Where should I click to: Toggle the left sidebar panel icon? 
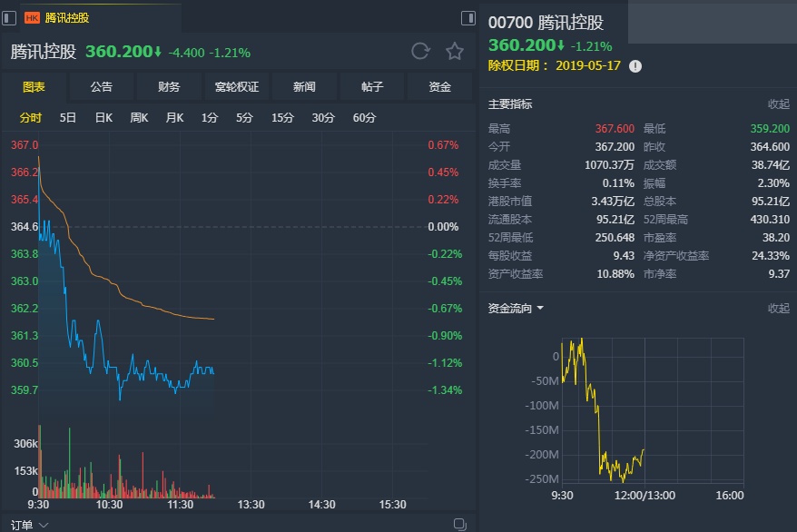tap(9, 18)
